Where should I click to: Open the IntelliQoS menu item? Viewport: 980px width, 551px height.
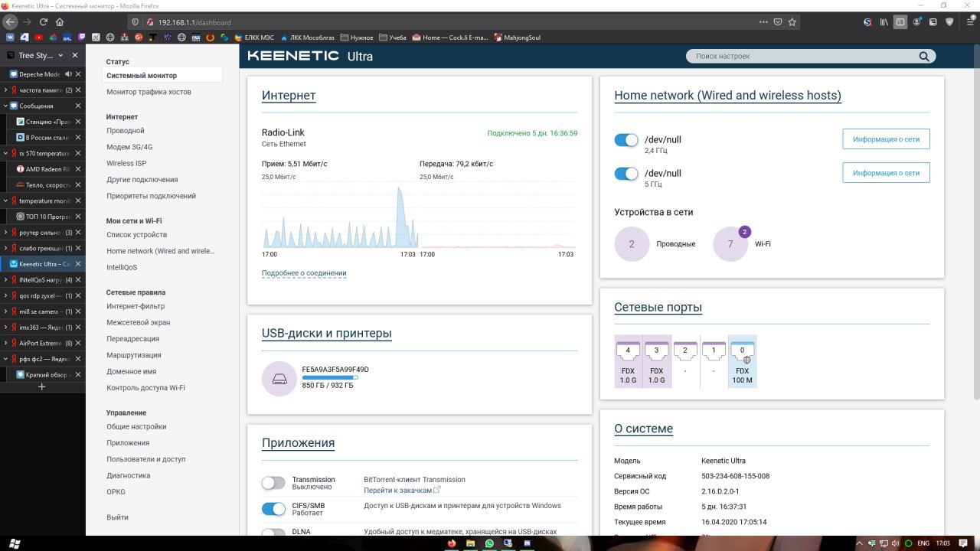[x=122, y=267]
